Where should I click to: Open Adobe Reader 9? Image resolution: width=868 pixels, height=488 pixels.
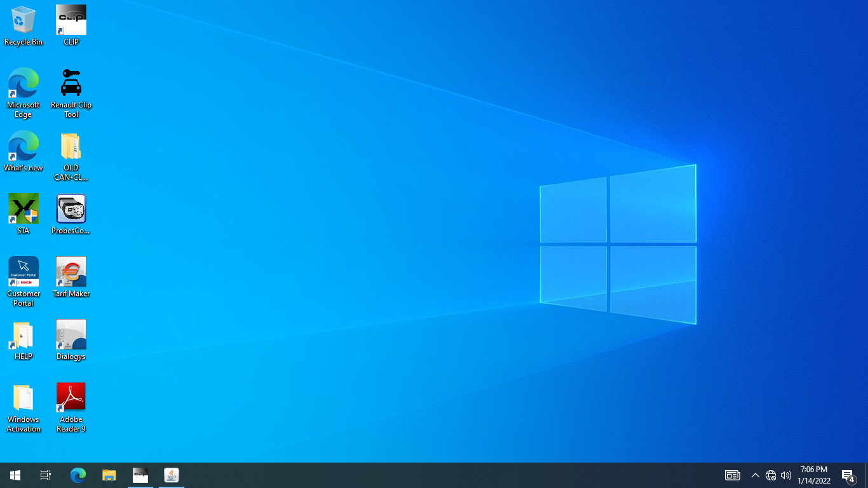click(x=71, y=396)
